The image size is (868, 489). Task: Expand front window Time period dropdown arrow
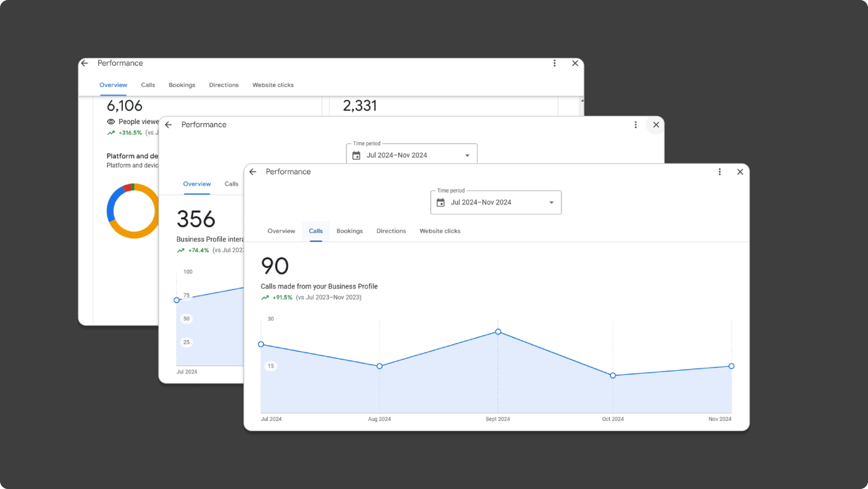pyautogui.click(x=551, y=203)
